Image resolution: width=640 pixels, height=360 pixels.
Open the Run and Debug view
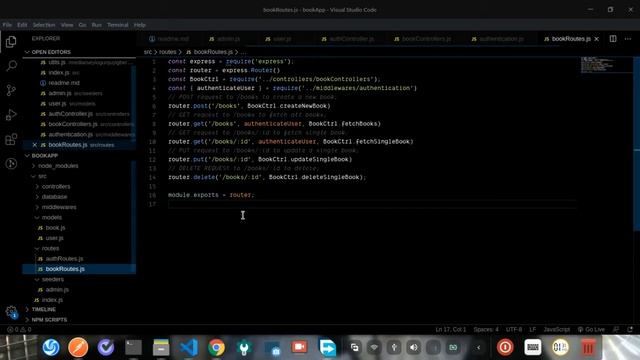11,115
